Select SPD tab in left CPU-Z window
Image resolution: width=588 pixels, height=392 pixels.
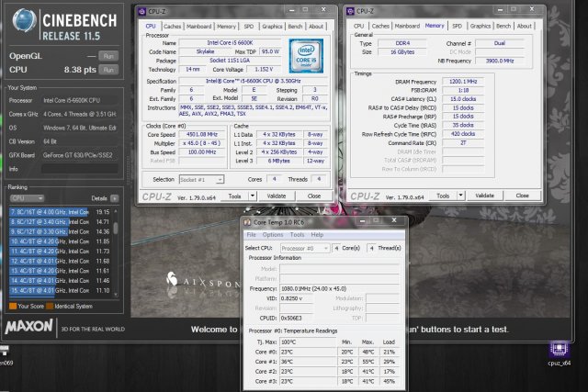tap(249, 27)
